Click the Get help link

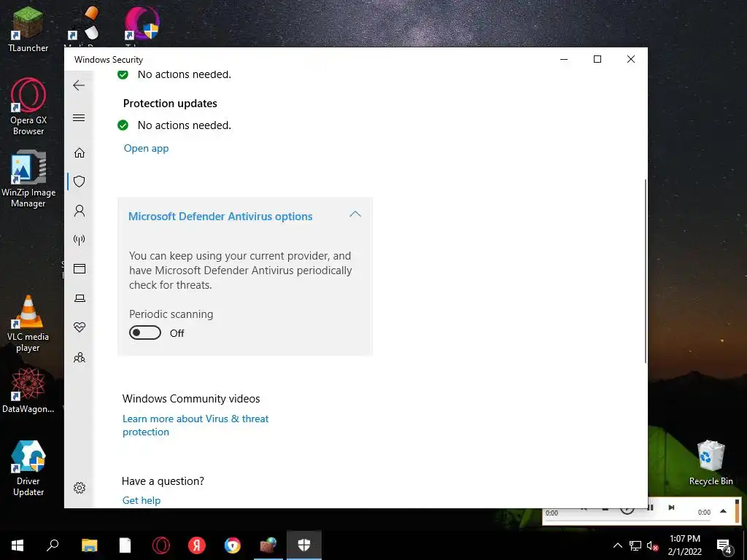pos(142,500)
